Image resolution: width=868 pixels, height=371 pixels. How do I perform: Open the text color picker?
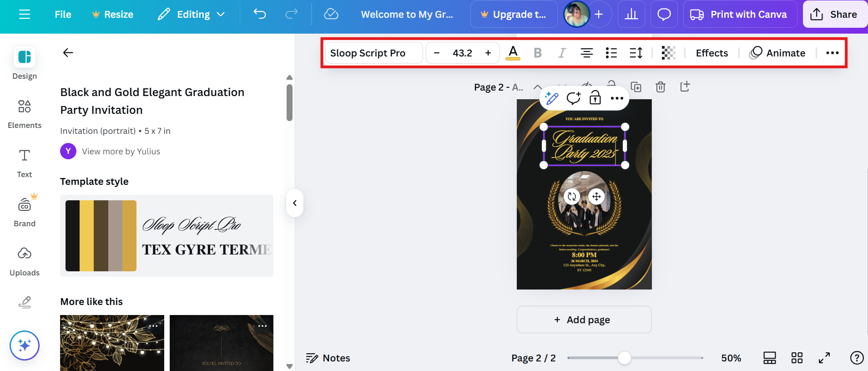[513, 53]
